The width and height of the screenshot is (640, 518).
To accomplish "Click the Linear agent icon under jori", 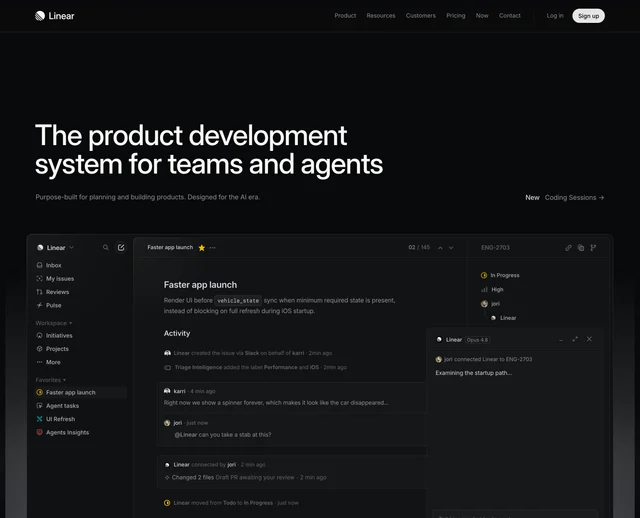I will pyautogui.click(x=493, y=318).
